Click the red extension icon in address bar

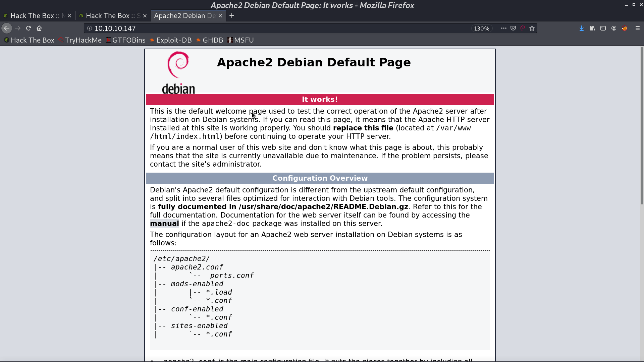tap(522, 28)
